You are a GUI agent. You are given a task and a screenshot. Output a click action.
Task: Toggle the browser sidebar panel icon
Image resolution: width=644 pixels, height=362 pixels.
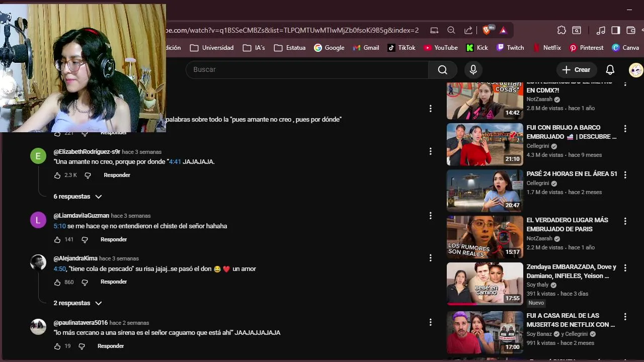tap(615, 30)
